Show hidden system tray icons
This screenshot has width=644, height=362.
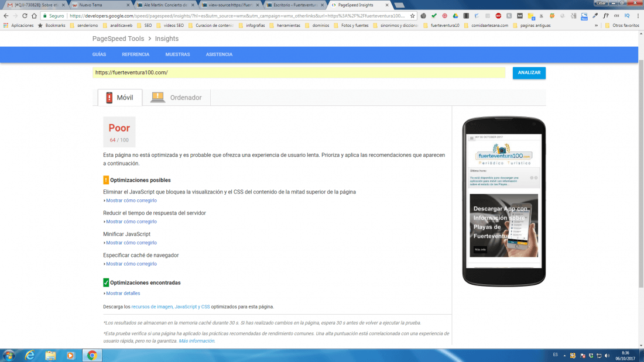(x=564, y=356)
